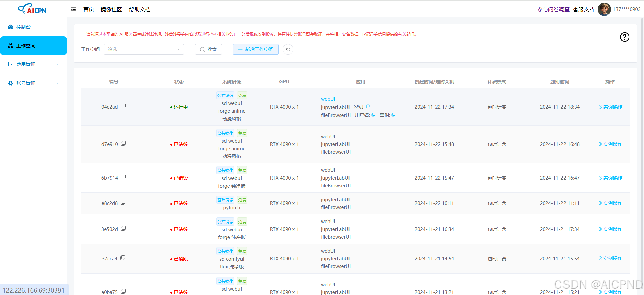Open webUI link for instance 04e2ad
The image size is (644, 295).
click(x=328, y=99)
